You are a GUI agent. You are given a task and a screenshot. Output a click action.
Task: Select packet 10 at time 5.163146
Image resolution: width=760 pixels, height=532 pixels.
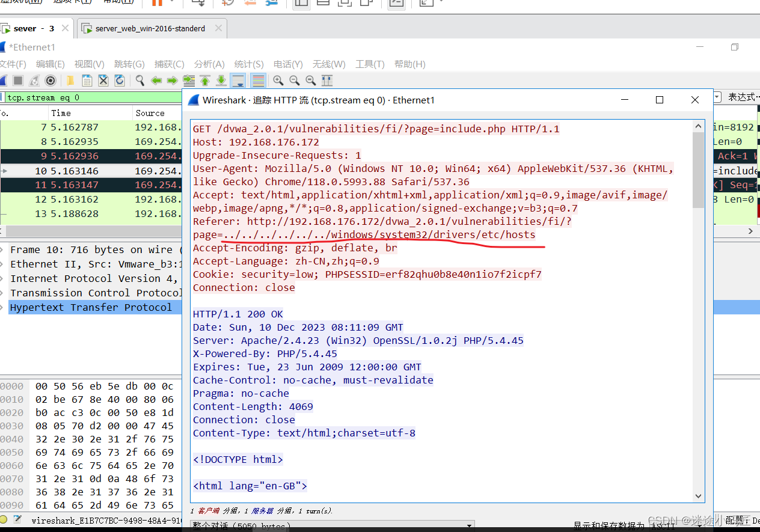pos(91,171)
